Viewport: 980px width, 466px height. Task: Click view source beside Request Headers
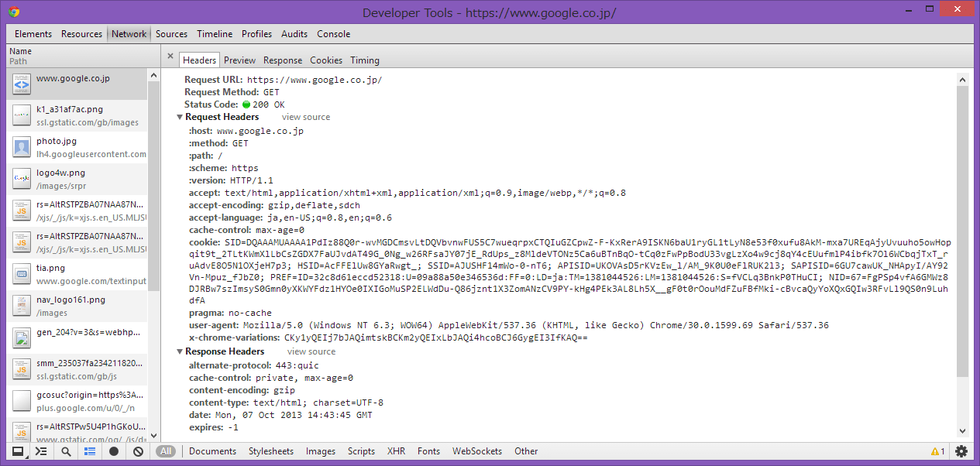click(x=306, y=118)
